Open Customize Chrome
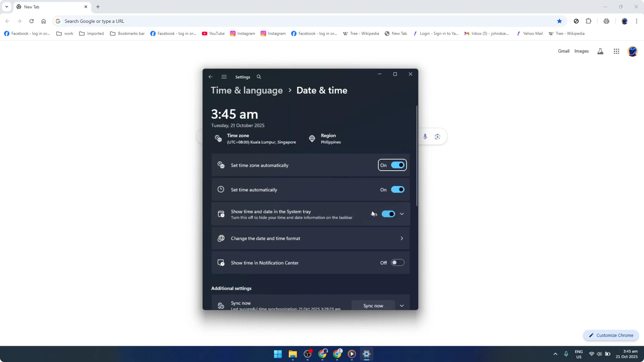Image resolution: width=644 pixels, height=362 pixels. coord(611,335)
